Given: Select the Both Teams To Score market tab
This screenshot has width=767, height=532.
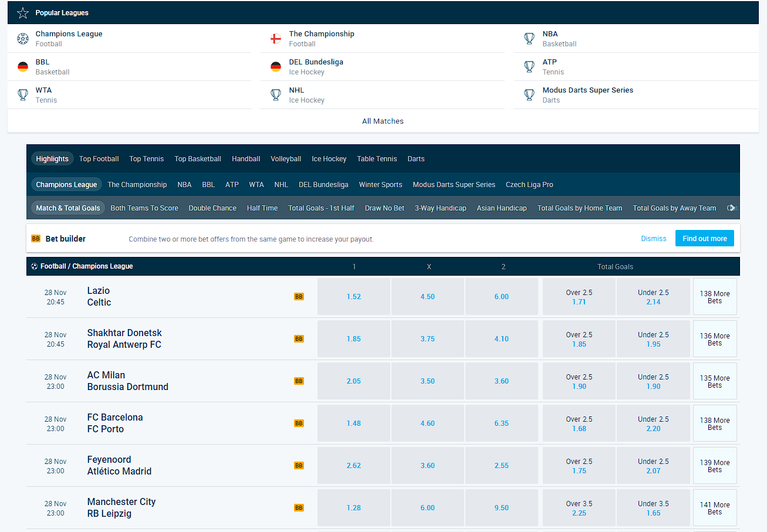Looking at the screenshot, I should [x=144, y=208].
